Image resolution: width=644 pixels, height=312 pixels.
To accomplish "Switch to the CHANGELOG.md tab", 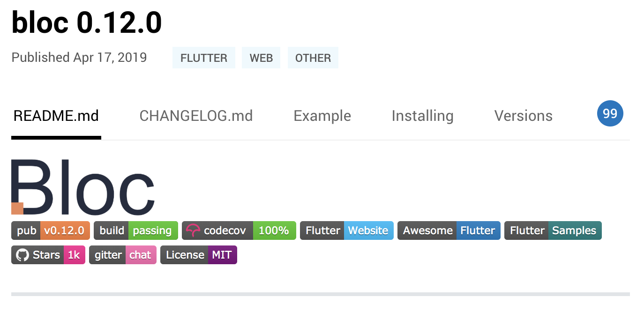I will pyautogui.click(x=196, y=116).
